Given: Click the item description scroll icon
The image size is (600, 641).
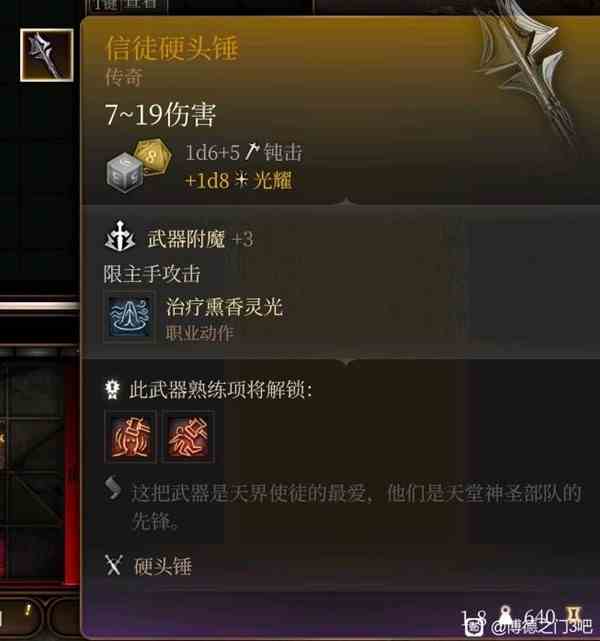Looking at the screenshot, I should pos(113,488).
